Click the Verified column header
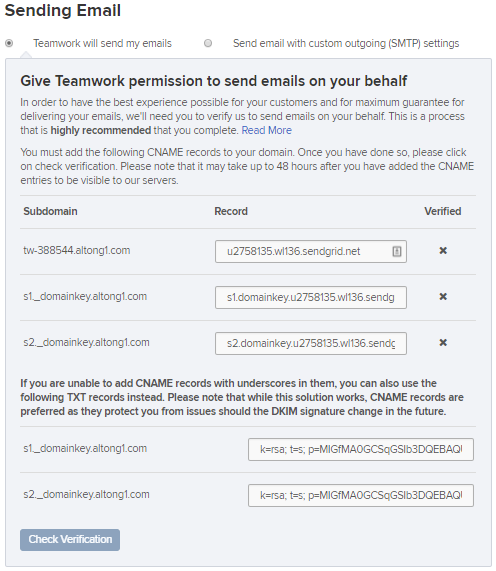496x571 pixels. click(443, 211)
